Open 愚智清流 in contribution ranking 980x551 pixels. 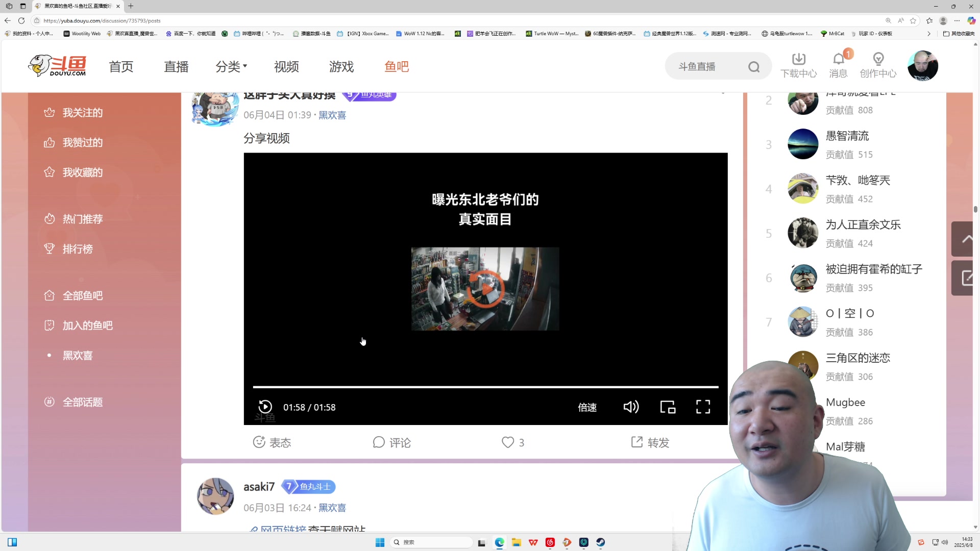(847, 136)
